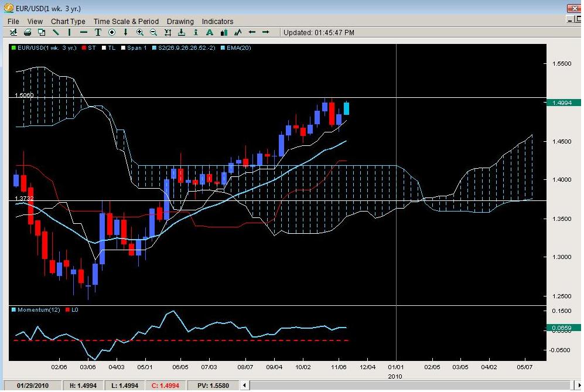The height and width of the screenshot is (392, 584).
Task: Click the zoom in magnifier icon
Action: [x=139, y=32]
